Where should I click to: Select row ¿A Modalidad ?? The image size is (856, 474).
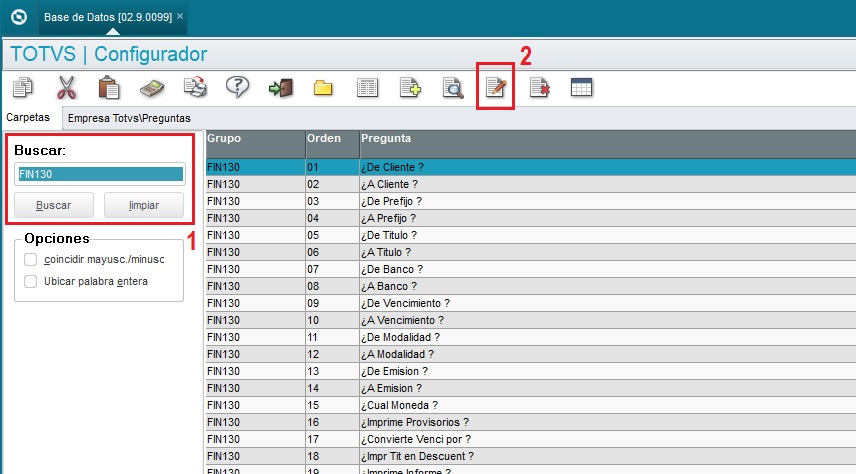tap(531, 354)
